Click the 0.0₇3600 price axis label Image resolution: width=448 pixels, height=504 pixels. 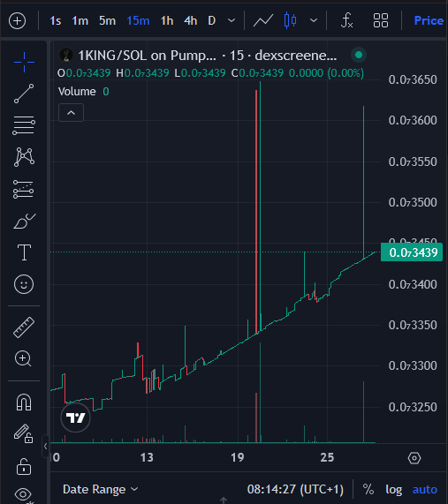click(413, 121)
